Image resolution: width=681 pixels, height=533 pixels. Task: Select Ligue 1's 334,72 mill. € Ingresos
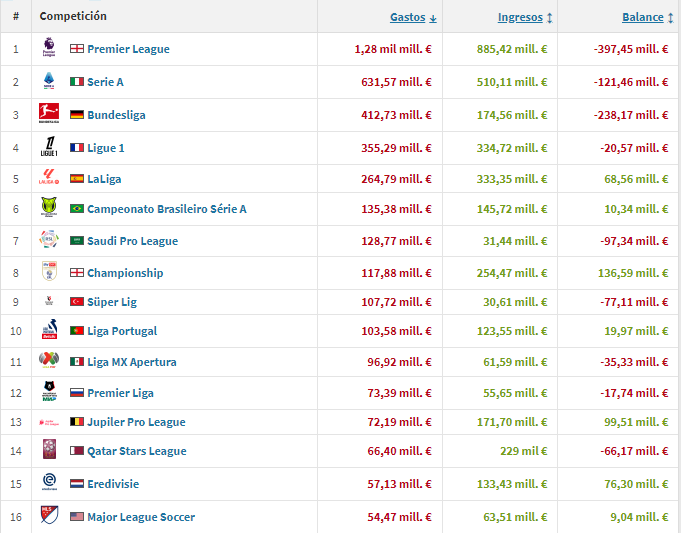click(x=512, y=148)
